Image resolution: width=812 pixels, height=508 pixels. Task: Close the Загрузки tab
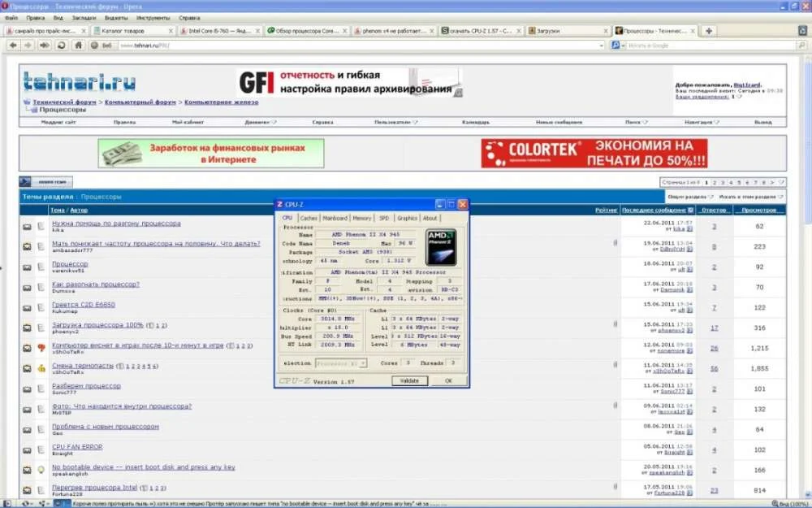pos(606,31)
